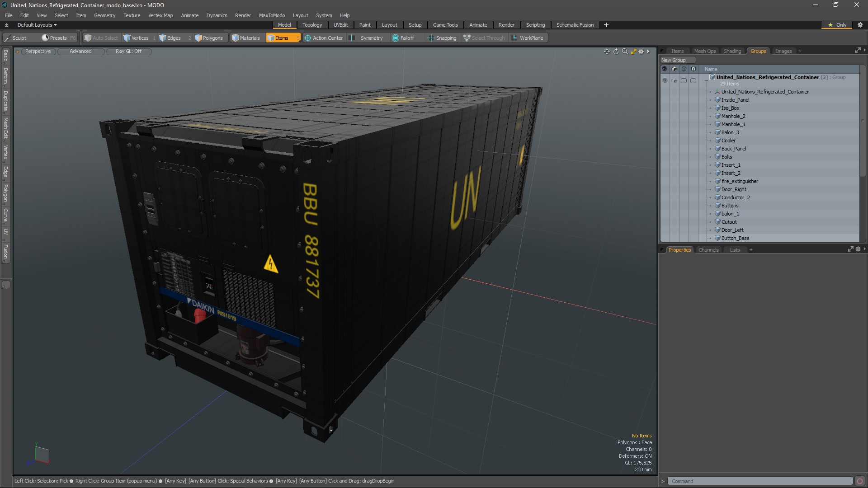Click the Properties panel gear icon
Viewport: 868px width, 488px height.
(858, 249)
